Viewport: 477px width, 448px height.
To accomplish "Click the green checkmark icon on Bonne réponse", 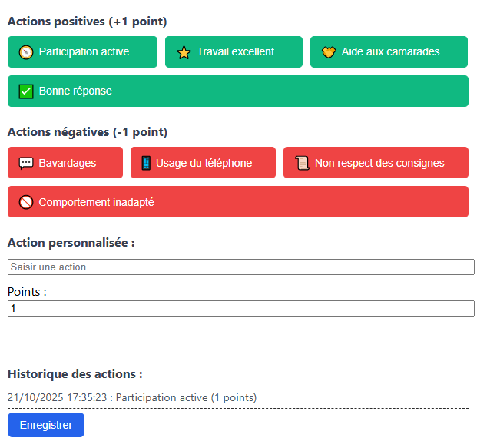I will pos(26,91).
